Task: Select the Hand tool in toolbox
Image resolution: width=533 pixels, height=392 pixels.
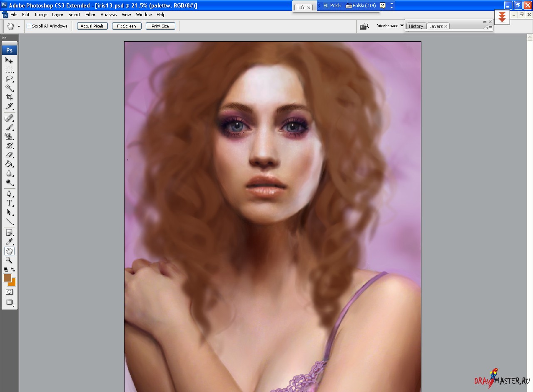Action: coord(9,251)
